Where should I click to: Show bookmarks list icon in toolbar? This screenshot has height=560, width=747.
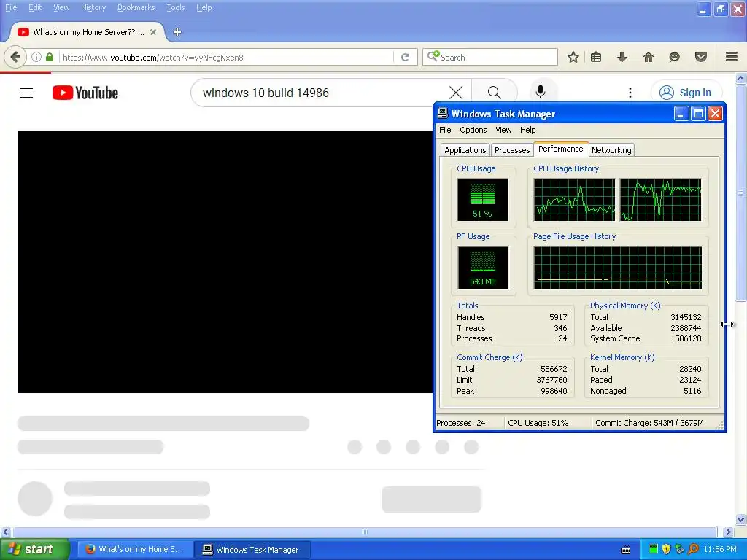click(x=596, y=57)
